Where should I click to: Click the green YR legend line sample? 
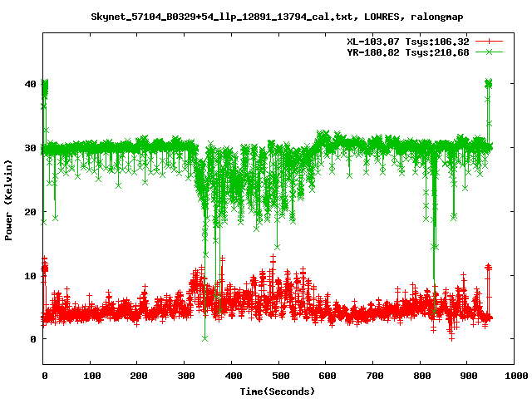pos(489,52)
